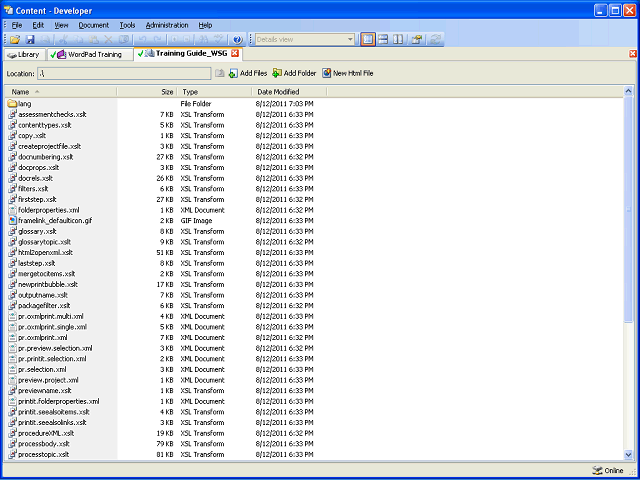
Task: Click the Online status icon
Action: click(x=597, y=470)
